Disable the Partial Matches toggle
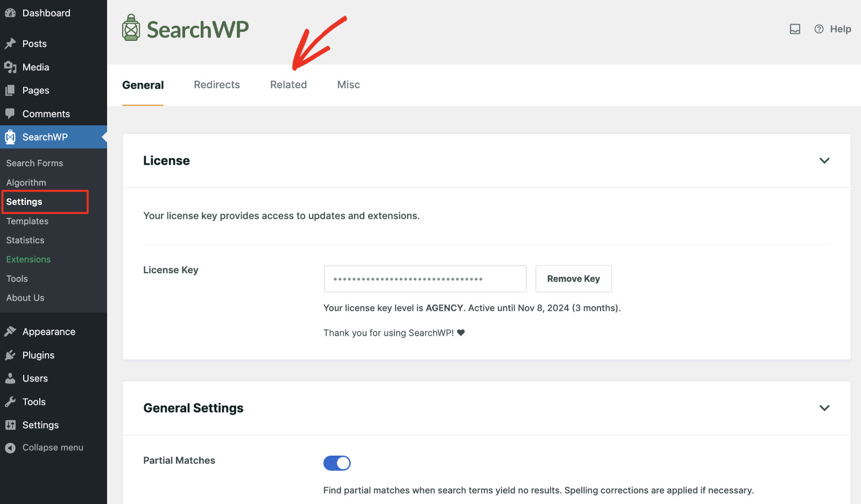861x504 pixels. pos(337,463)
